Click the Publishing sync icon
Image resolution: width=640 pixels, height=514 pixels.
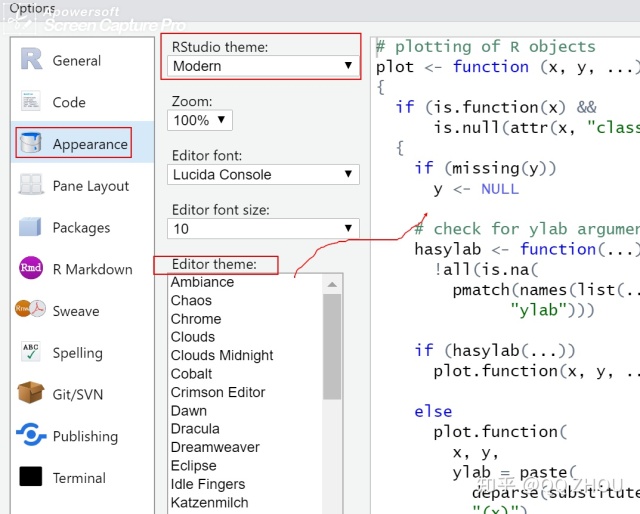click(x=31, y=434)
